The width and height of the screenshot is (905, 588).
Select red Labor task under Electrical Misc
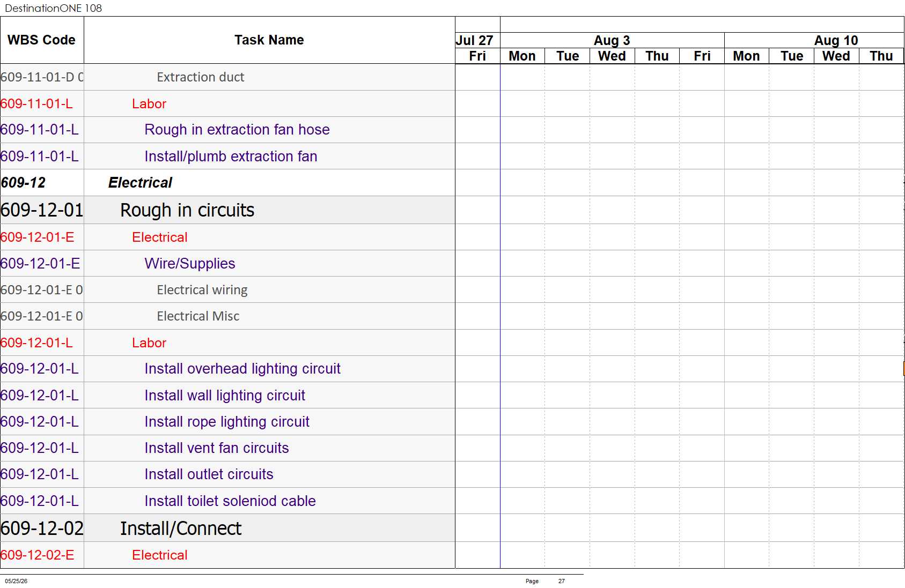click(149, 343)
